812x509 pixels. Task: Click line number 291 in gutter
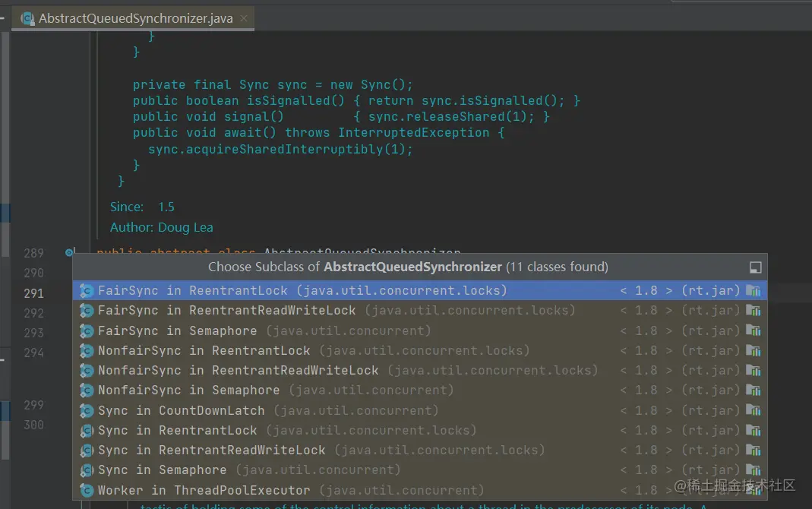click(x=33, y=293)
